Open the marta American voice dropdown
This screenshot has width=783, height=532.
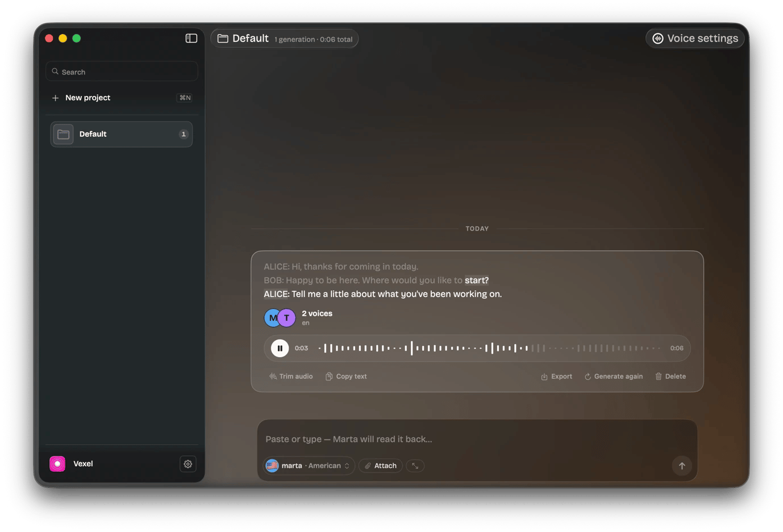(309, 466)
